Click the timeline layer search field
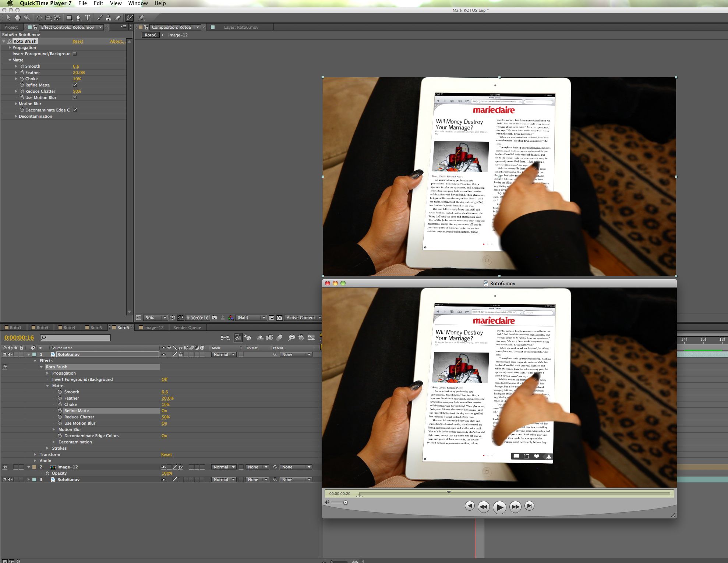728x563 pixels. [75, 337]
